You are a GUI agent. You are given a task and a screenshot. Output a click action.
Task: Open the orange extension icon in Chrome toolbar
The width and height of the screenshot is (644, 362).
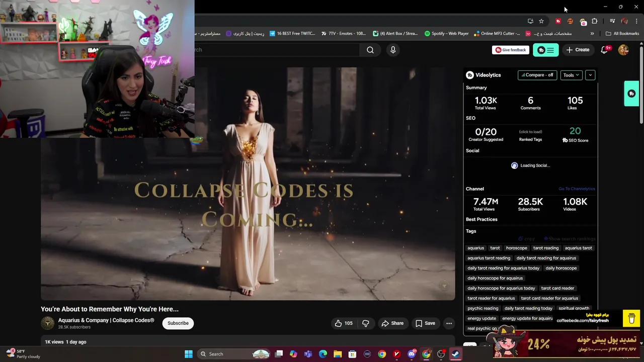point(570,21)
